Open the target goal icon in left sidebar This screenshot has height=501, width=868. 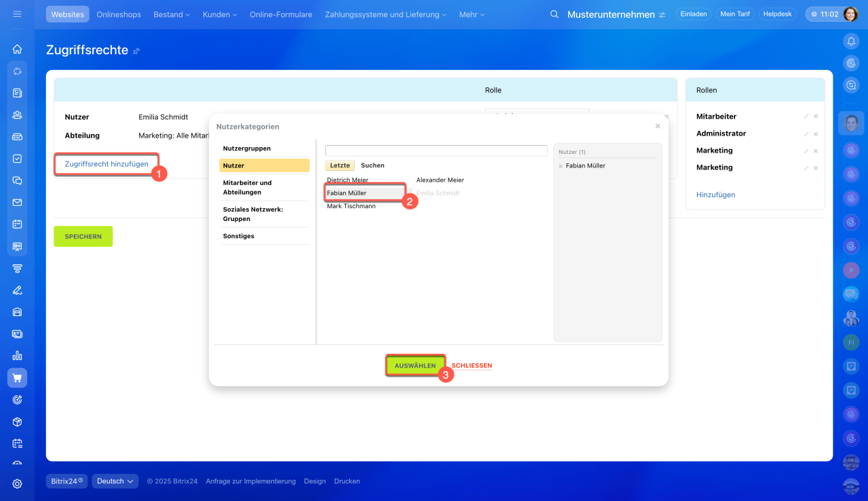coord(17,400)
